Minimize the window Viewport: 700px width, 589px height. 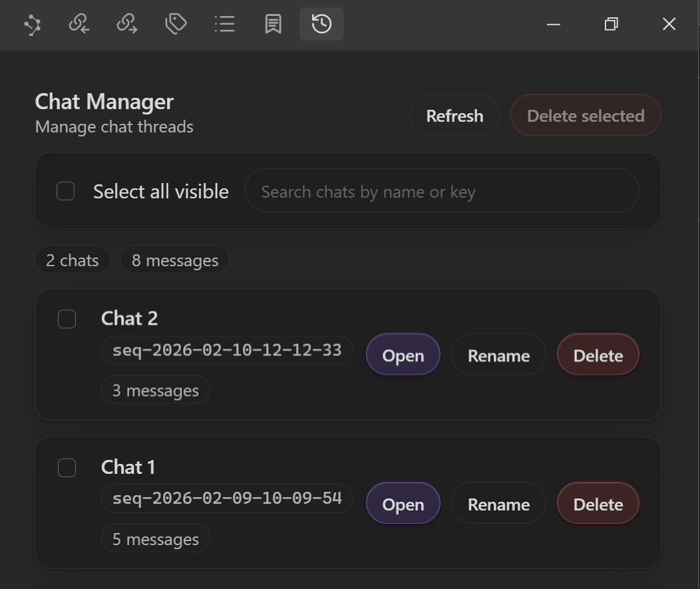coord(553,25)
